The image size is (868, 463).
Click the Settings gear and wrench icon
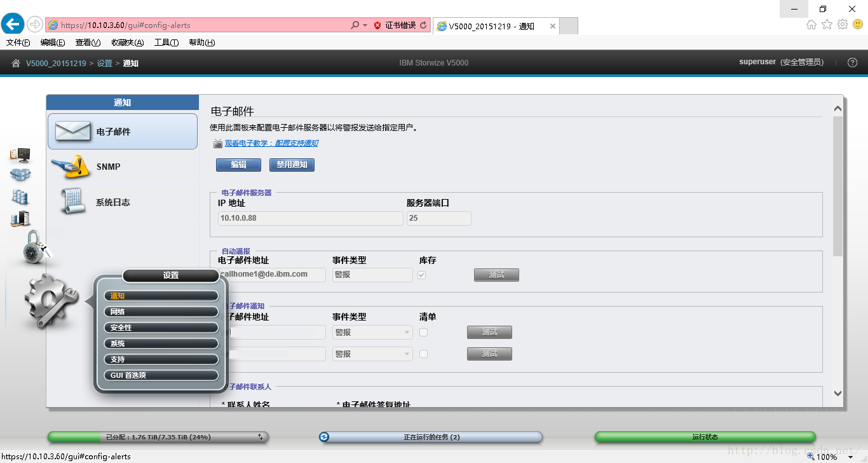[x=50, y=301]
